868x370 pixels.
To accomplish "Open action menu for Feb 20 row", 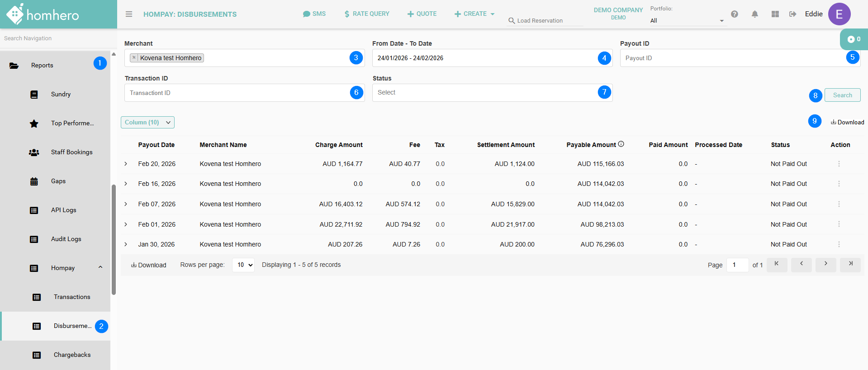I will tap(839, 164).
